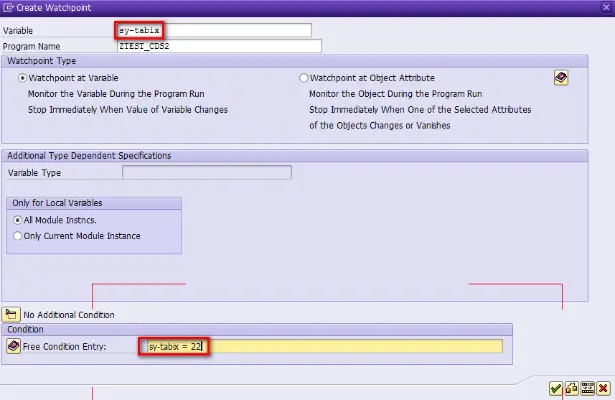The image size is (615, 400).
Task: Click text Monitor the Variable During the Program Run
Action: (116, 94)
